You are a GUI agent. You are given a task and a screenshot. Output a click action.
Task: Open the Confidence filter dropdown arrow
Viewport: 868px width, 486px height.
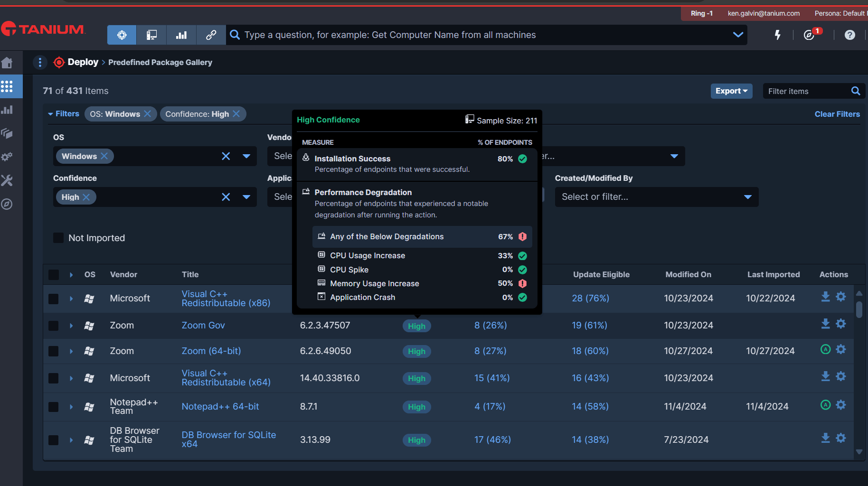[x=246, y=197]
